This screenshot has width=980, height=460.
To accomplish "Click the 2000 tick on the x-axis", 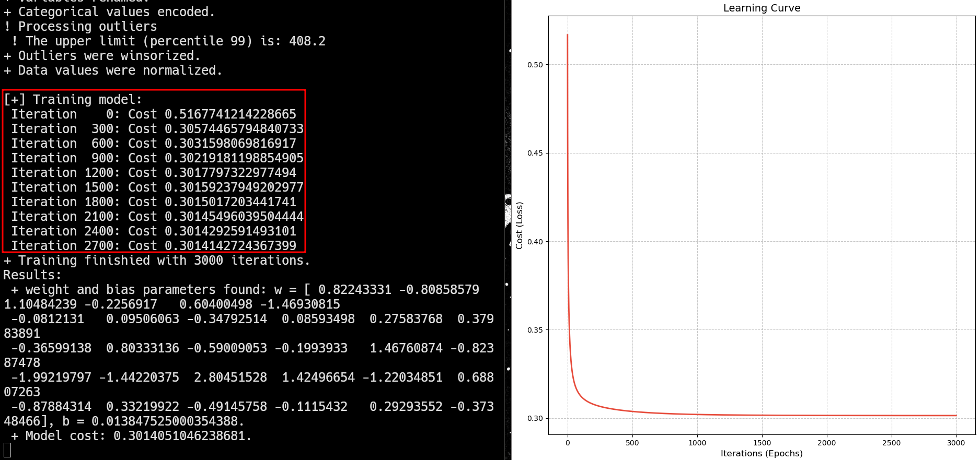I will [x=827, y=443].
